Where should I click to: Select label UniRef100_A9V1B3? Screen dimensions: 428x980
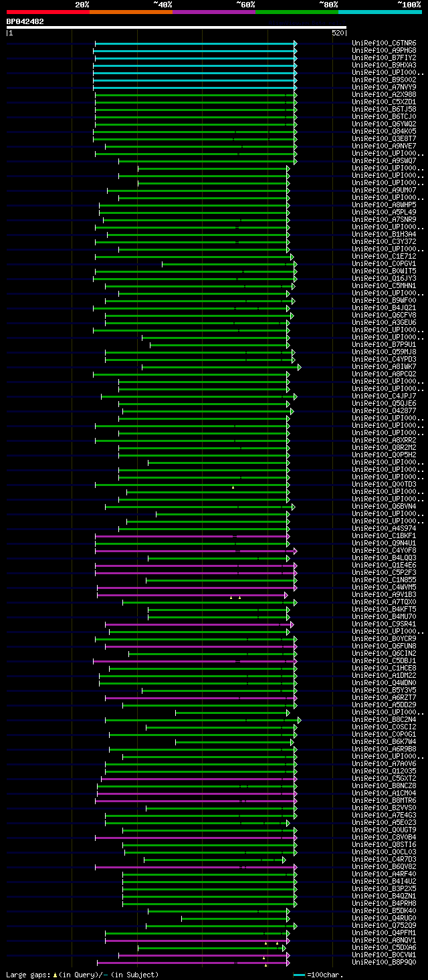pyautogui.click(x=384, y=595)
